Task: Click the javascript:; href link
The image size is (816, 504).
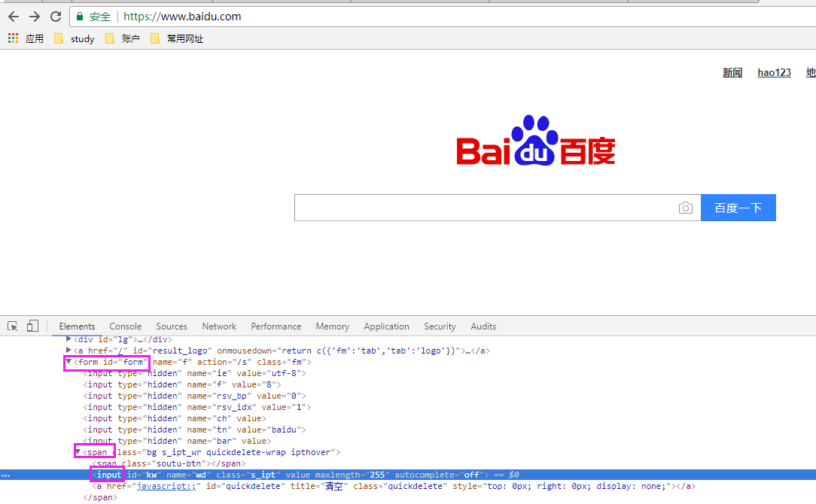Action: pyautogui.click(x=166, y=486)
